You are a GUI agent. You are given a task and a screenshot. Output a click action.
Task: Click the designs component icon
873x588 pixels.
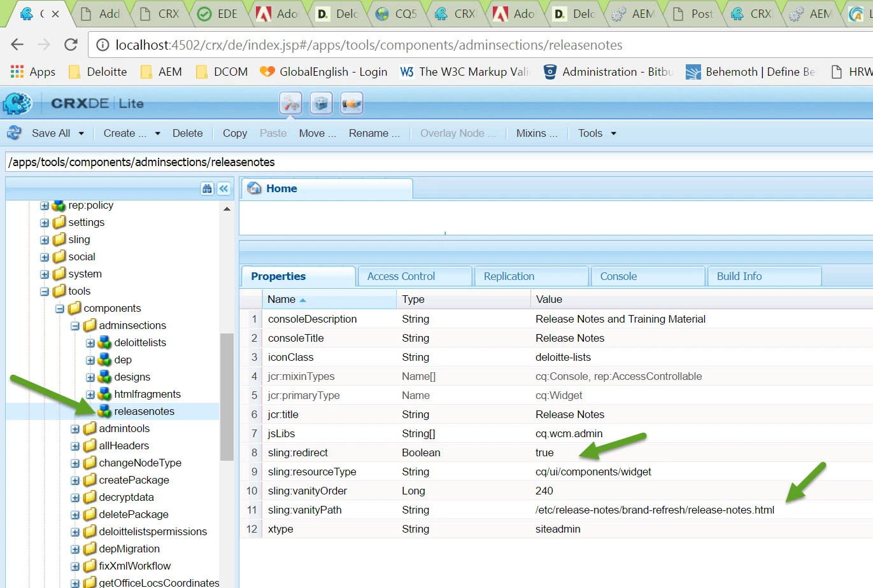(x=105, y=377)
